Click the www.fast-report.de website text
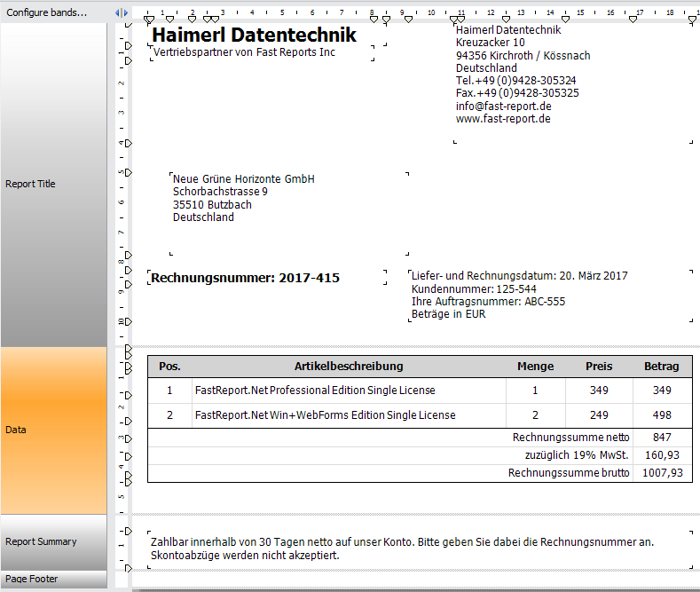This screenshot has height=592, width=700. point(503,119)
